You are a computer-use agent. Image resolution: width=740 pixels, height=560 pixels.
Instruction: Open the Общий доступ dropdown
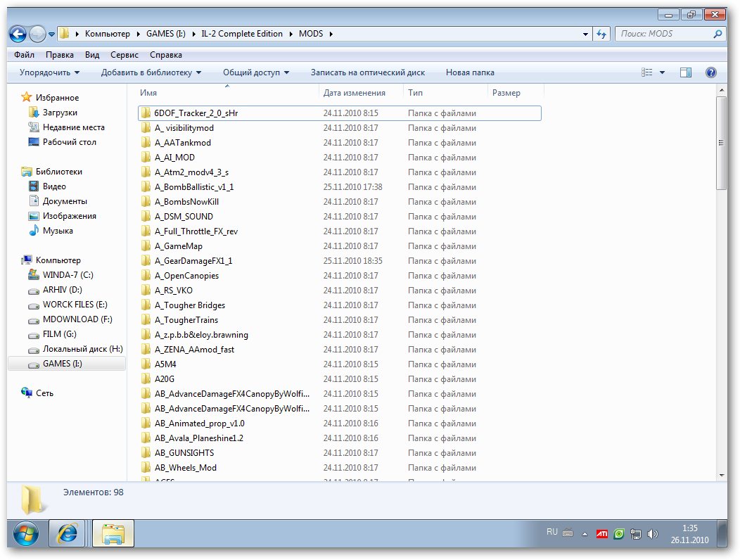256,72
